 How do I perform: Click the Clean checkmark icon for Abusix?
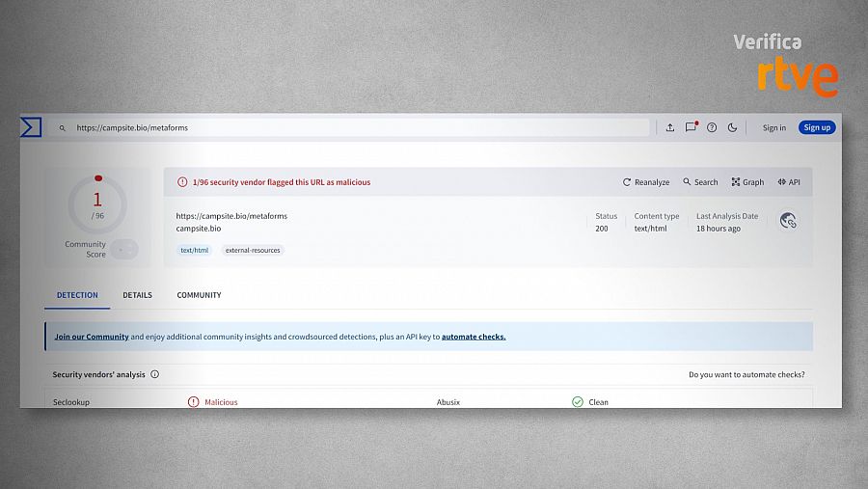pyautogui.click(x=578, y=402)
